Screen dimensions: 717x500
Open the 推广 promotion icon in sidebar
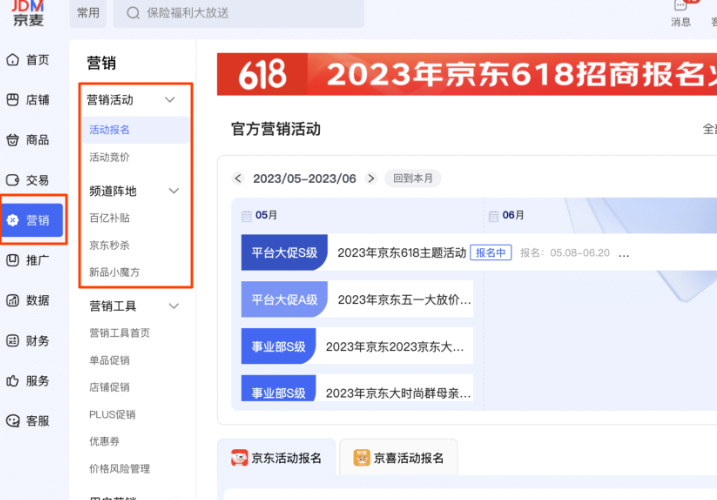[x=13, y=260]
